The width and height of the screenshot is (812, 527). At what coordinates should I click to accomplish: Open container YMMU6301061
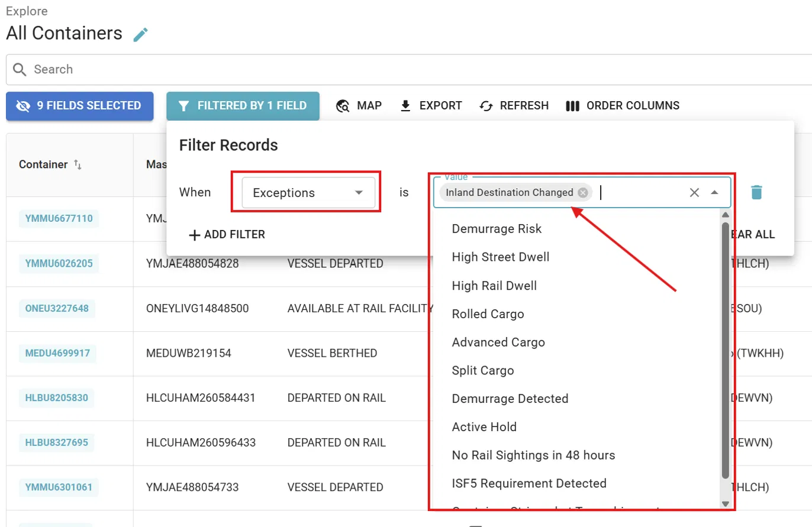[59, 487]
